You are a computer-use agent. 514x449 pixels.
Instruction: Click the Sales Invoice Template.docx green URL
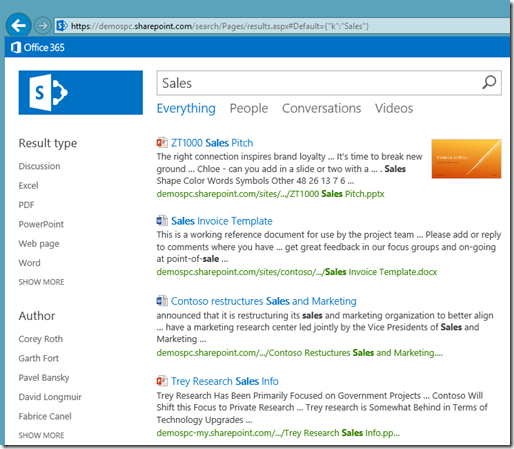[297, 272]
